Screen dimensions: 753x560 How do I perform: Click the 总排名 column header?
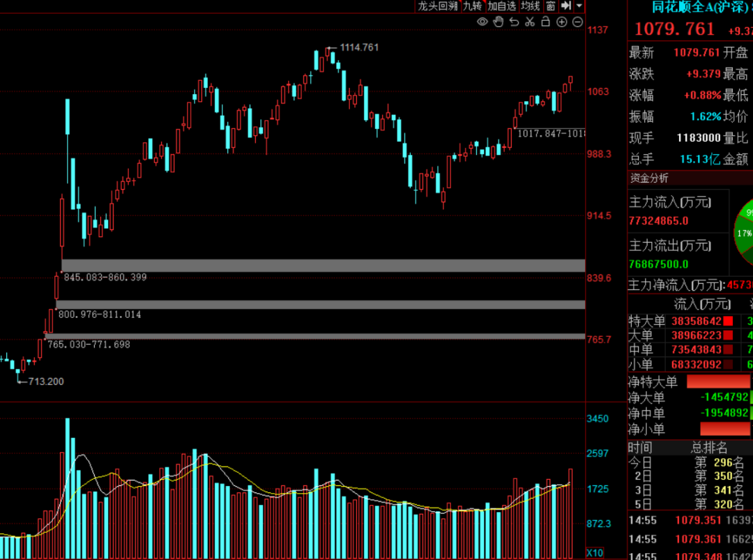point(709,447)
